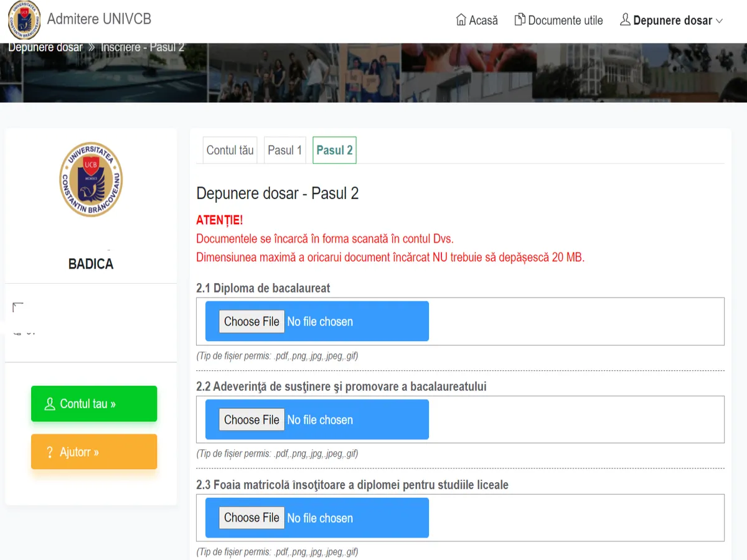The image size is (747, 560).
Task: Select the Pasul 2 tab
Action: tap(334, 150)
